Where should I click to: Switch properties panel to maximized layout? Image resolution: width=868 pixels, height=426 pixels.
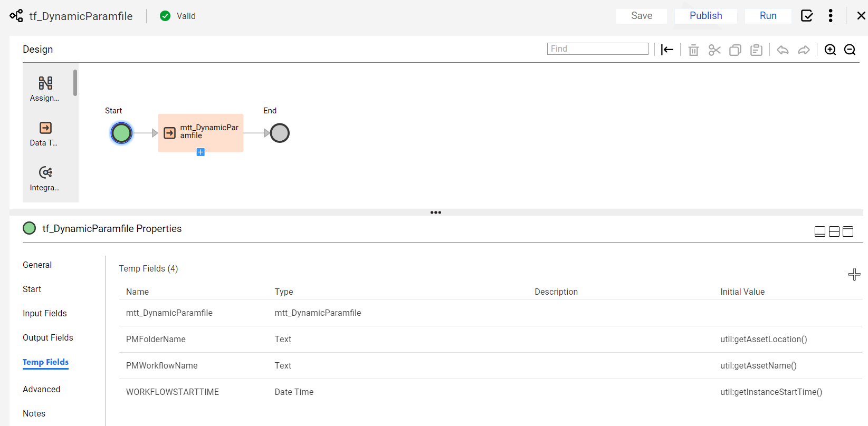click(848, 231)
